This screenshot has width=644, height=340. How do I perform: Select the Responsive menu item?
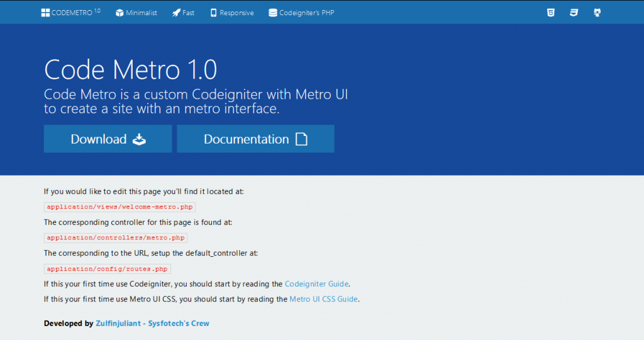232,13
